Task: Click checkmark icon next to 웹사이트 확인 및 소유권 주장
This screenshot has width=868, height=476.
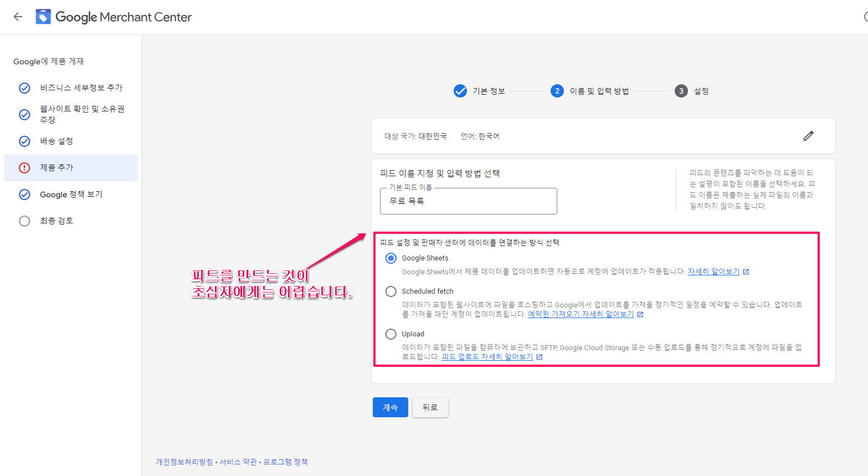Action: [x=24, y=115]
